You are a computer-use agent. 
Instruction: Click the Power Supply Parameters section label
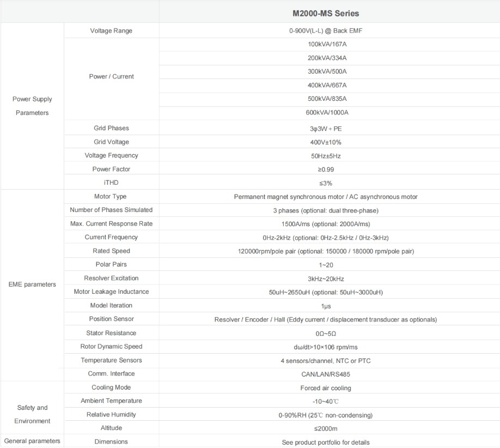(32, 106)
